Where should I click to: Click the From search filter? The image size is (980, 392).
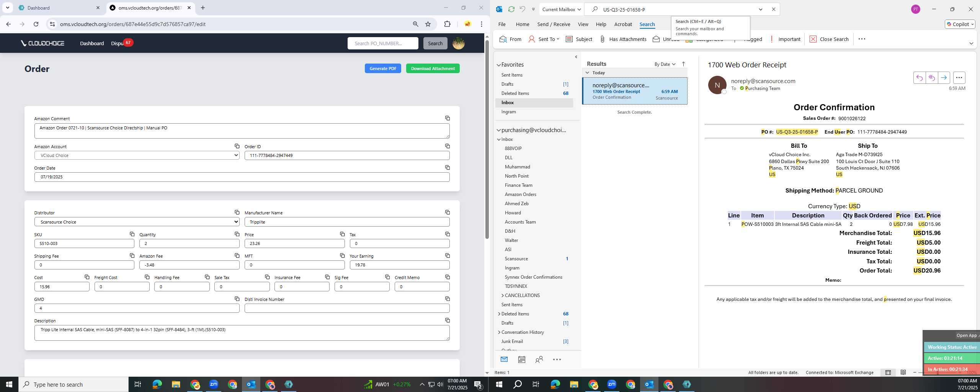point(510,39)
